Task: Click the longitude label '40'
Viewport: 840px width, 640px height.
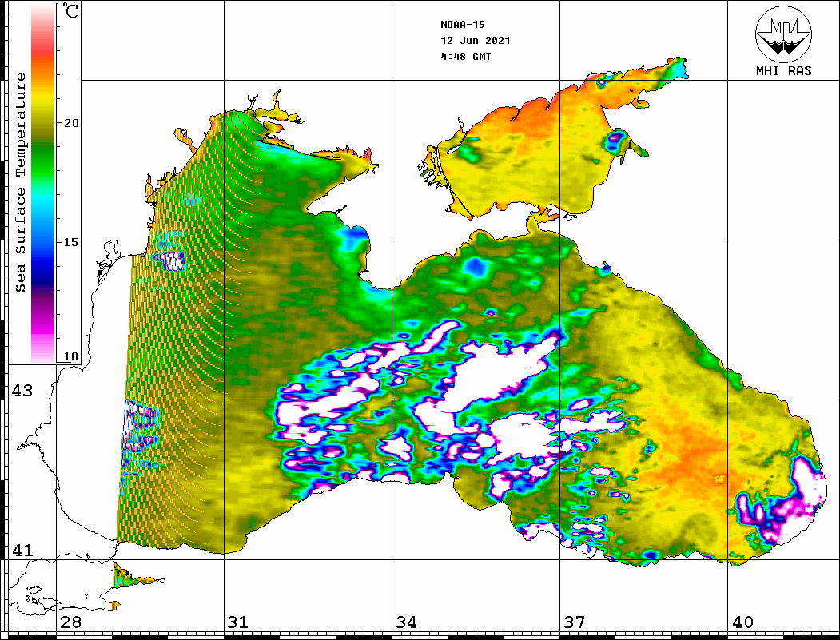Action: [x=742, y=622]
